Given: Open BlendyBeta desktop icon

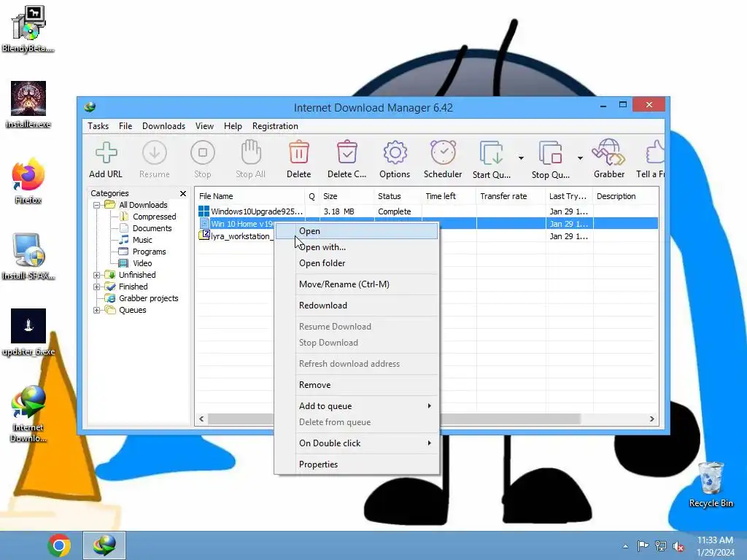Looking at the screenshot, I should click(28, 28).
